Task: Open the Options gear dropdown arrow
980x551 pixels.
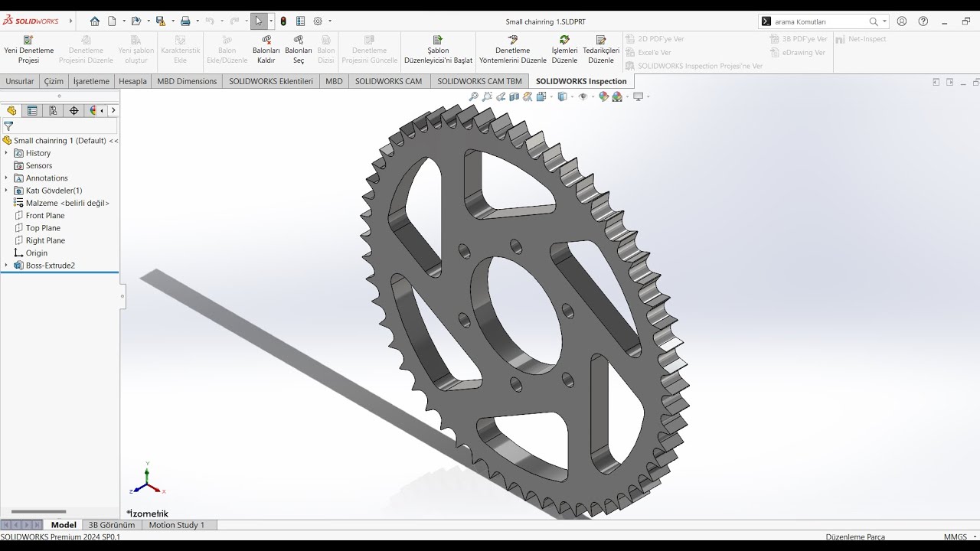Action: point(329,21)
